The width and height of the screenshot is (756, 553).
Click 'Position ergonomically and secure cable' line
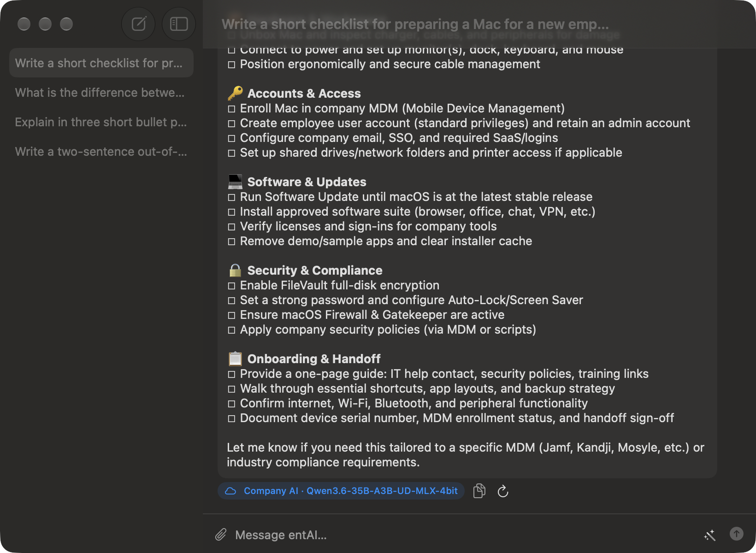pos(384,64)
